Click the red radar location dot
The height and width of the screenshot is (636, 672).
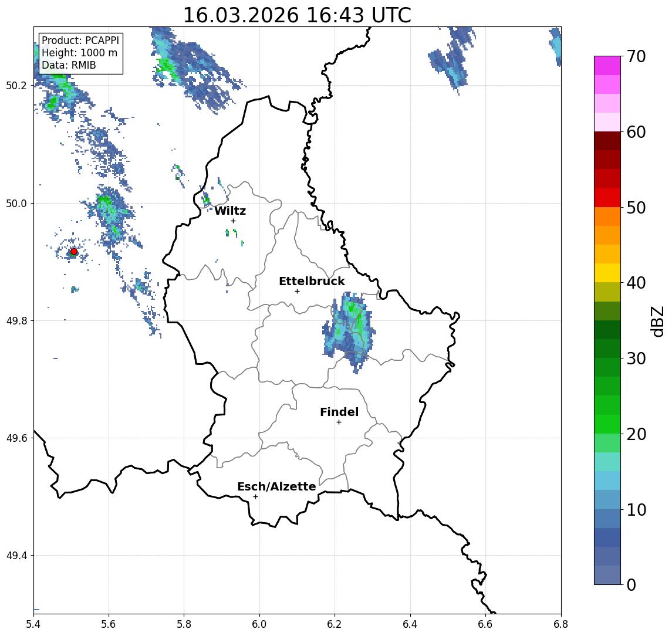point(74,252)
